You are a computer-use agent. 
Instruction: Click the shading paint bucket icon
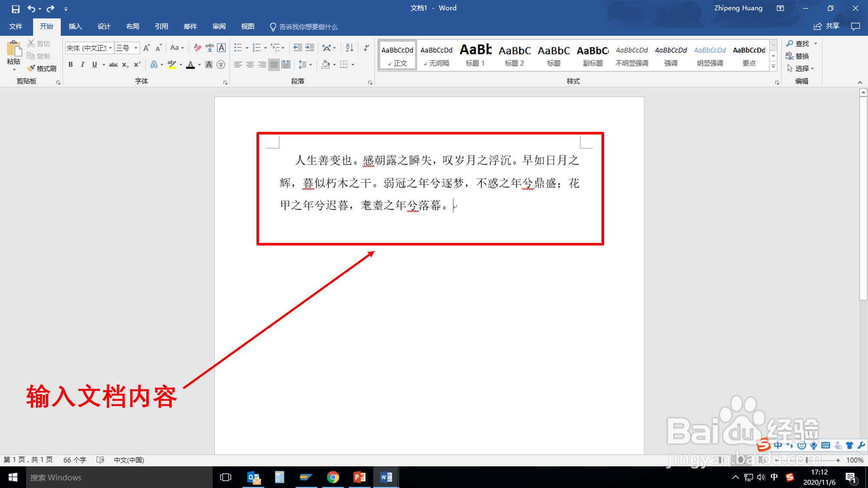click(325, 65)
